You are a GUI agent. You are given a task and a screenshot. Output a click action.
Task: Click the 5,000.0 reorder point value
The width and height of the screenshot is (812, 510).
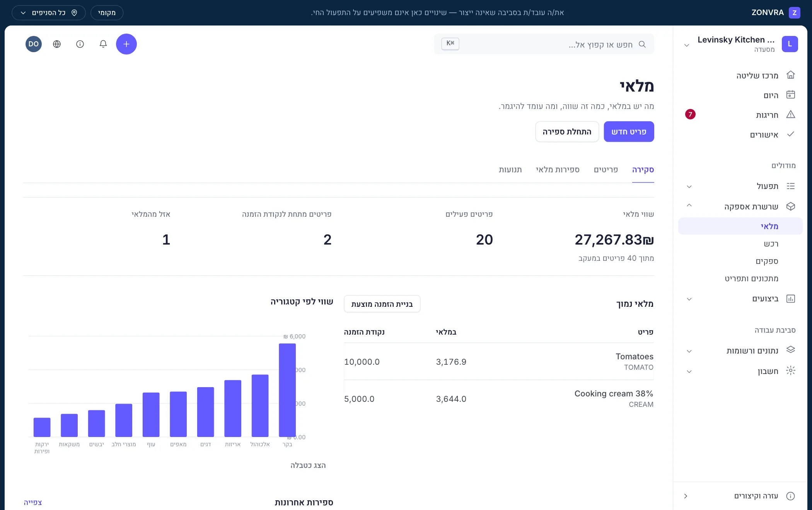(x=359, y=399)
